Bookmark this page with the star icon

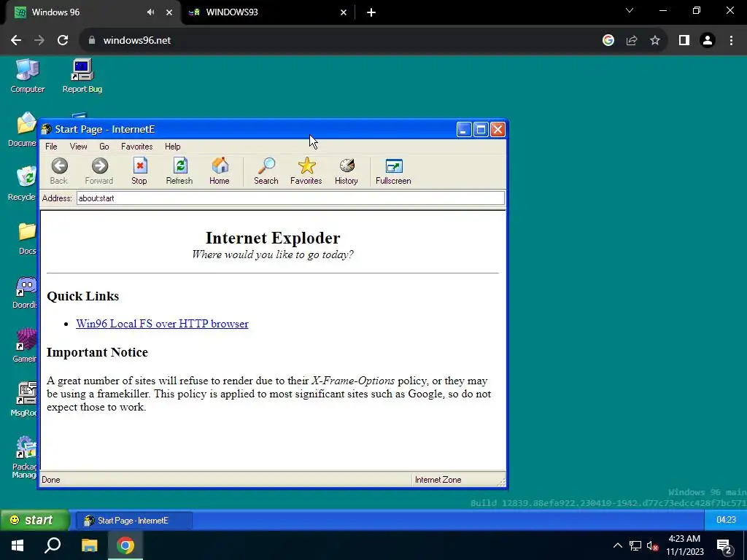[655, 41]
